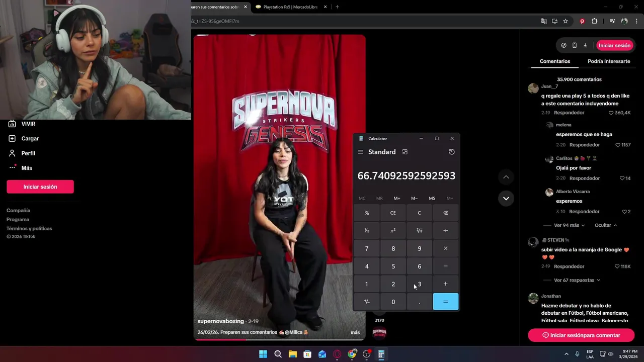The image size is (644, 362).
Task: Like Juan__7's comment heart
Action: pyautogui.click(x=611, y=113)
